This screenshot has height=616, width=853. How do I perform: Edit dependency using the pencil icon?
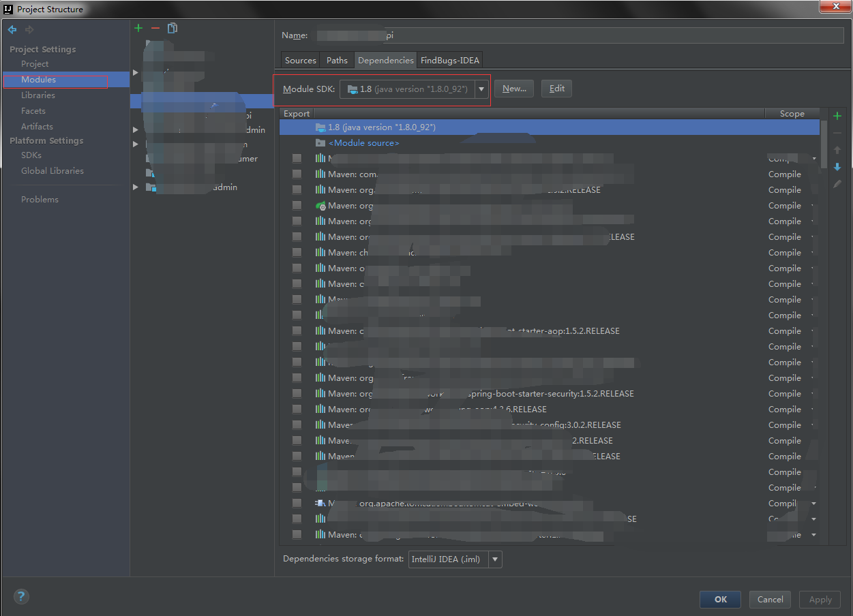pyautogui.click(x=837, y=184)
